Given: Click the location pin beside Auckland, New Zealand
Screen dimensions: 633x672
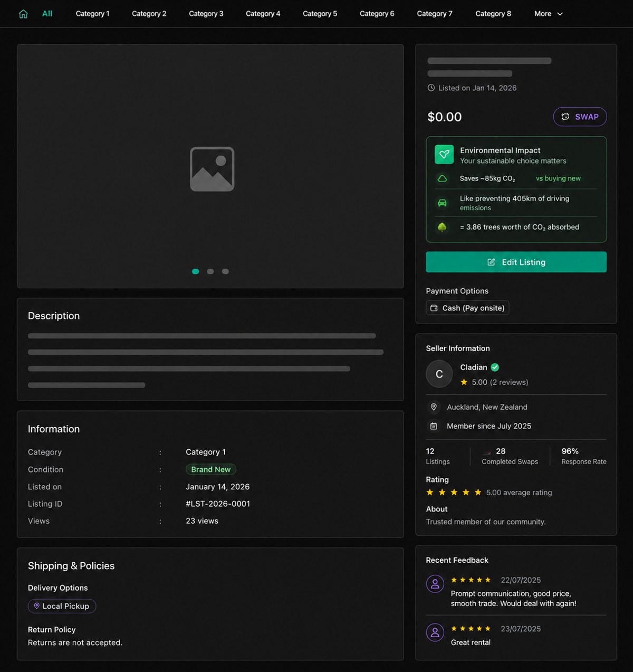Looking at the screenshot, I should [434, 407].
